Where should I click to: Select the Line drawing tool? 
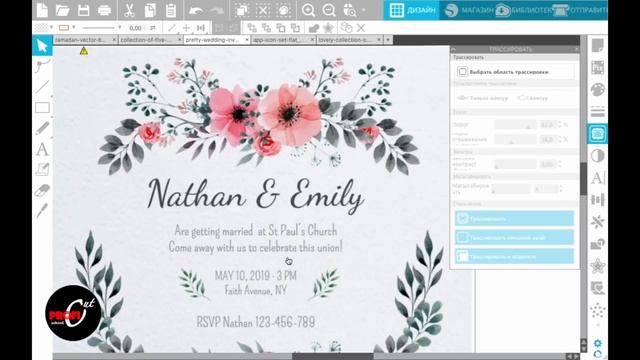click(x=42, y=87)
